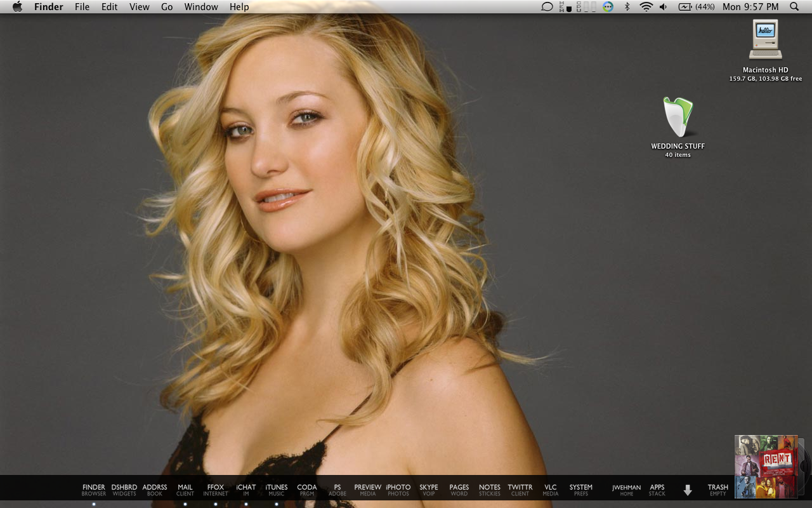Click the RENT album artwork thumbnail
This screenshot has width=812, height=508.
pos(766,467)
